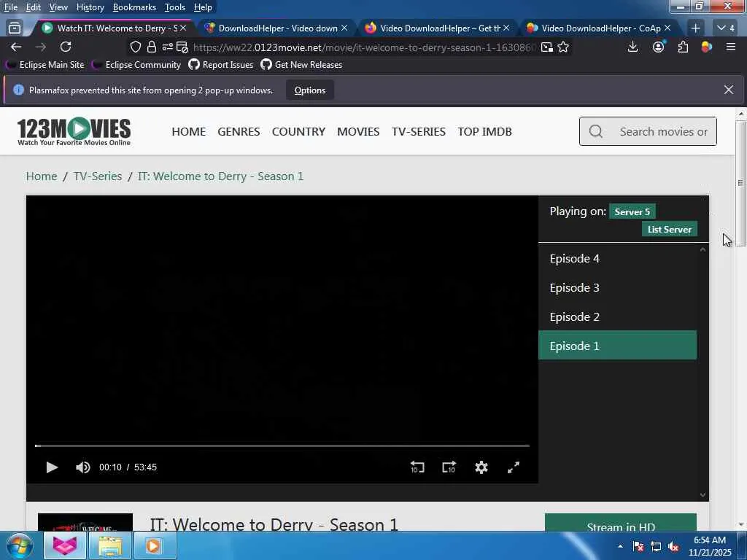The width and height of the screenshot is (747, 560).
Task: Bookmark this page with the star
Action: [x=563, y=47]
